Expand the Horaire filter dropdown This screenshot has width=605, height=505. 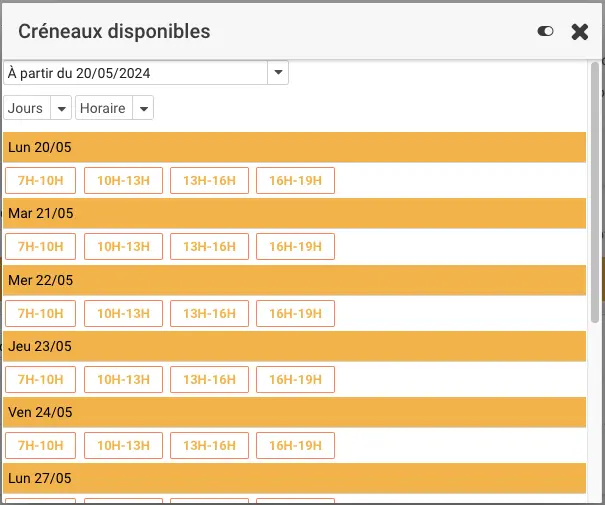tap(143, 108)
